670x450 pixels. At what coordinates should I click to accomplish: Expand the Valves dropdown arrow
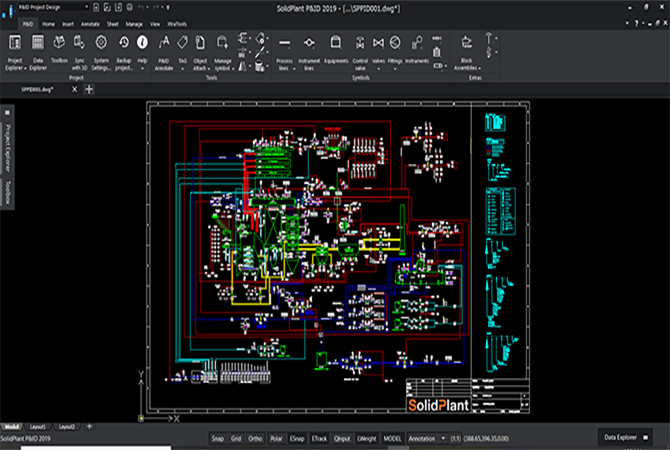[378, 68]
